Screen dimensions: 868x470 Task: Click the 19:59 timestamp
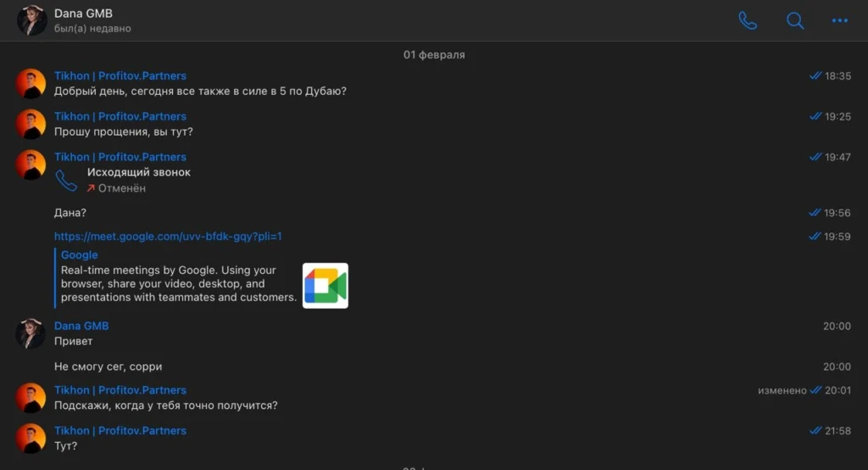837,237
